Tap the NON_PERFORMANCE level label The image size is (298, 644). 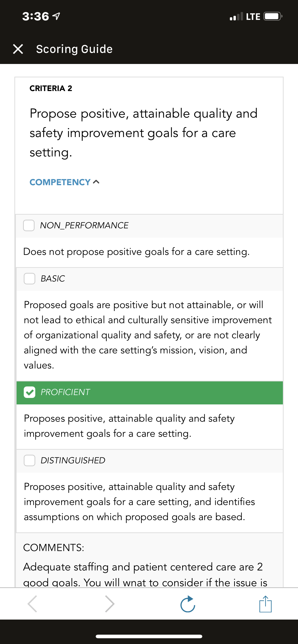click(84, 225)
